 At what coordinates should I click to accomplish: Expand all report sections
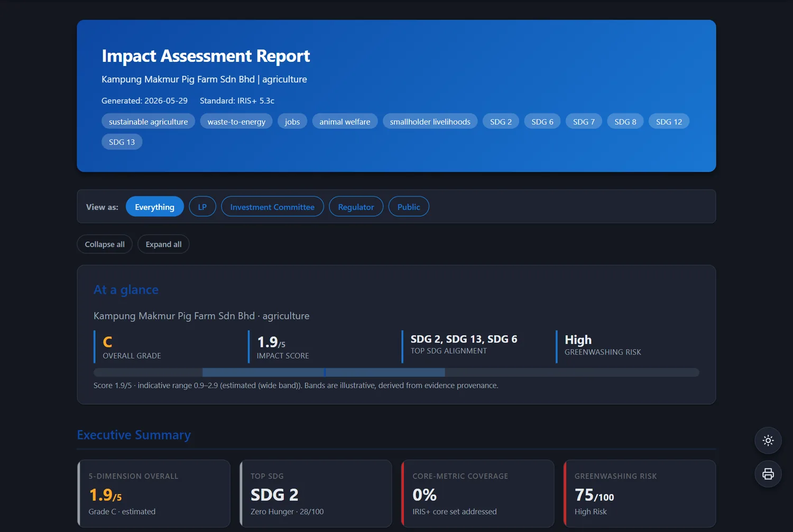click(x=163, y=244)
